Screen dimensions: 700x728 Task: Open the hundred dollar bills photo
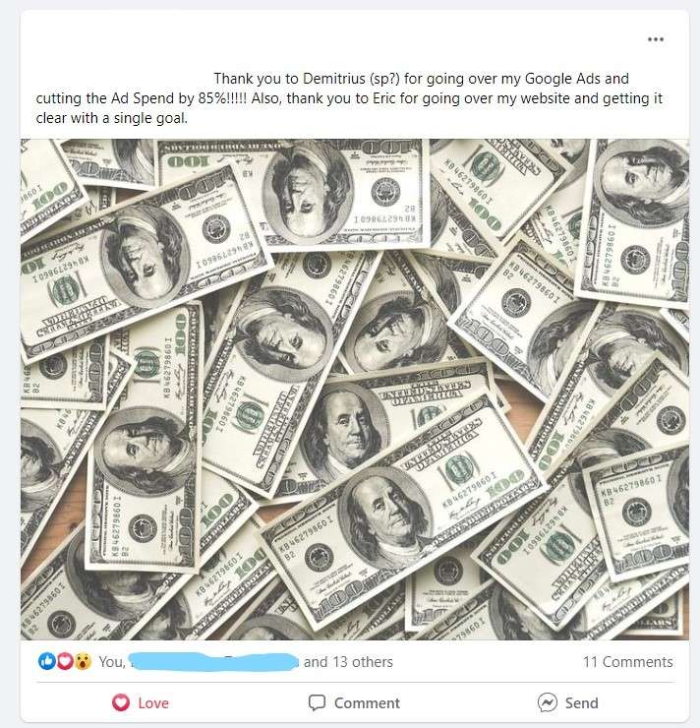click(355, 389)
